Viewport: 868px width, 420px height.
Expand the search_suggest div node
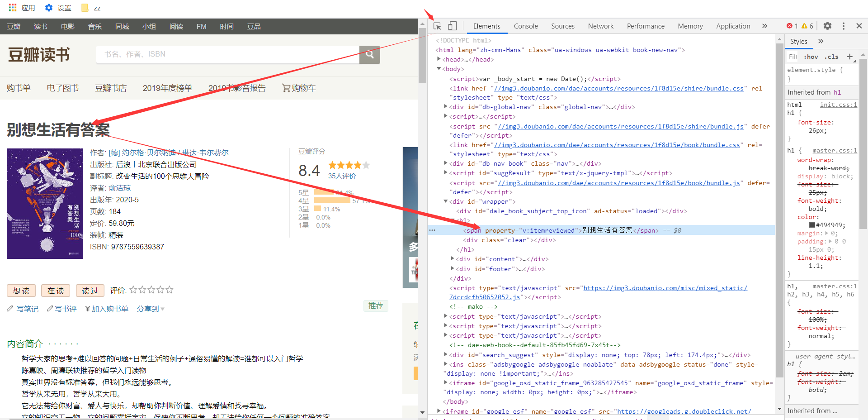445,354
